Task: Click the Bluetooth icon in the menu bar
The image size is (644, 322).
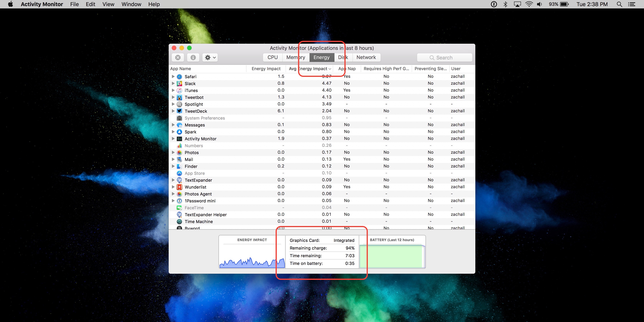Action: point(505,4)
